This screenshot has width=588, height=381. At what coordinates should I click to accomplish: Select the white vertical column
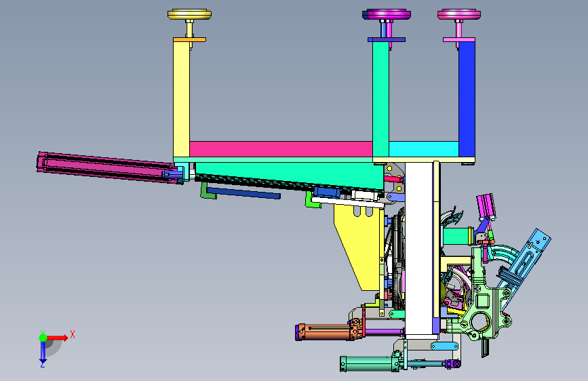tap(419, 249)
